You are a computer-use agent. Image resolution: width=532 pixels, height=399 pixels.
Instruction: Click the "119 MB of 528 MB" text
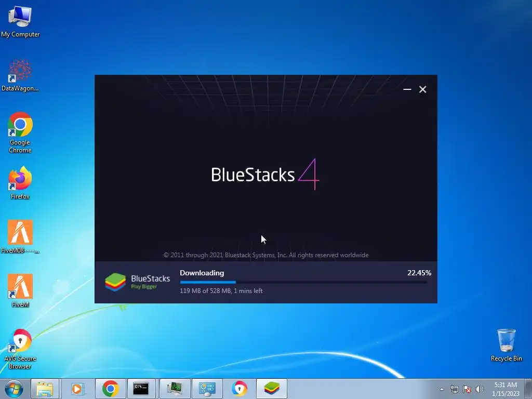(x=205, y=291)
